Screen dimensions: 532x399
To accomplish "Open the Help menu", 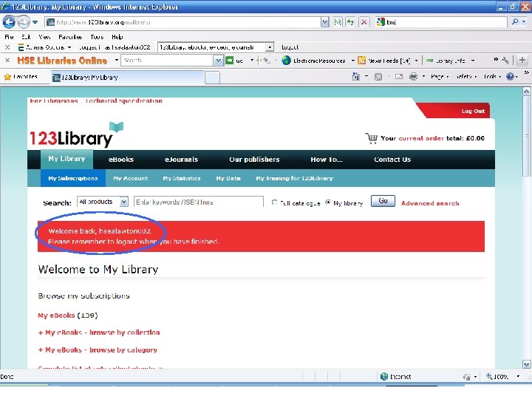I will [x=117, y=37].
